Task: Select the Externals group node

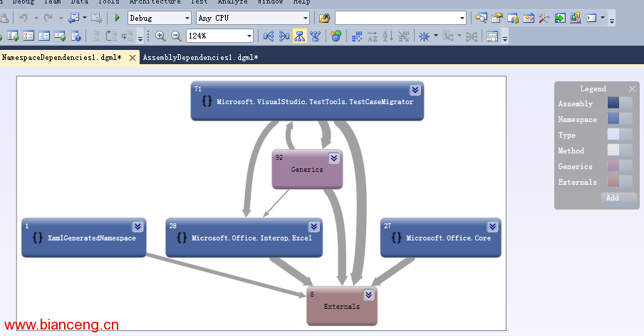Action: [x=342, y=306]
